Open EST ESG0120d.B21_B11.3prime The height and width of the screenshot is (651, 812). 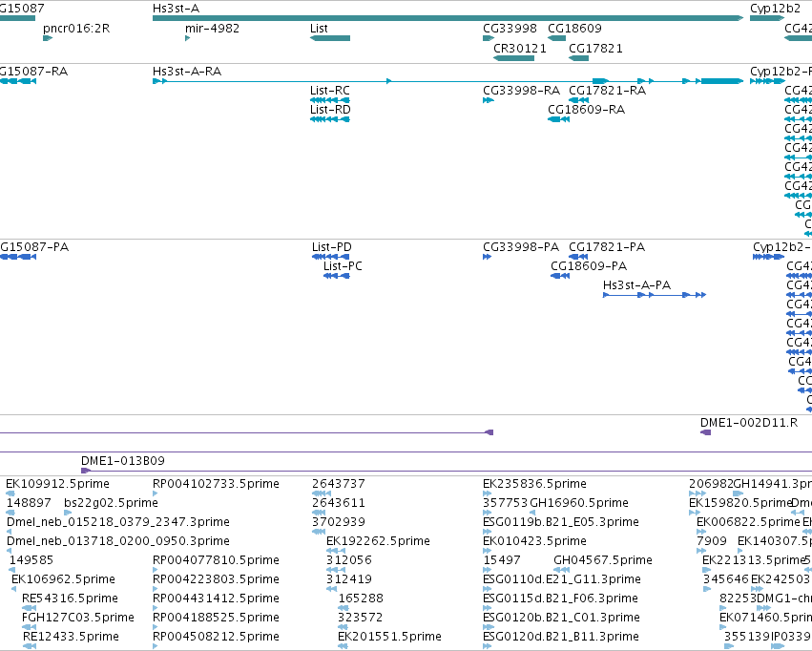pyautogui.click(x=561, y=637)
